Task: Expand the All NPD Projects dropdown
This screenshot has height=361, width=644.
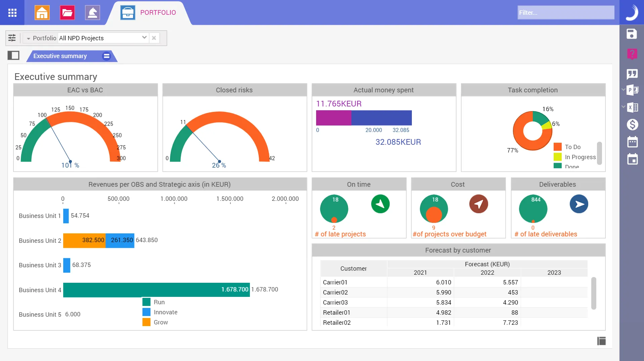Action: tap(144, 38)
